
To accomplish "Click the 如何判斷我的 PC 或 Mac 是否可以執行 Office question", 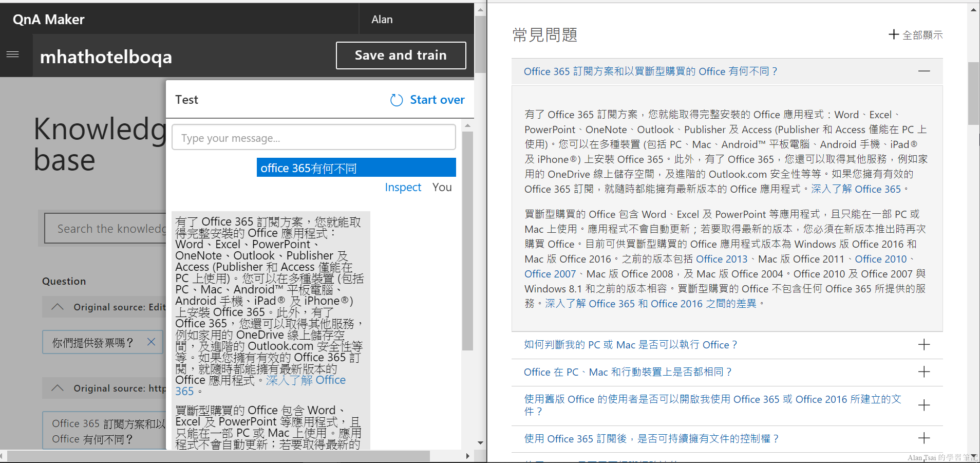I will tap(630, 345).
